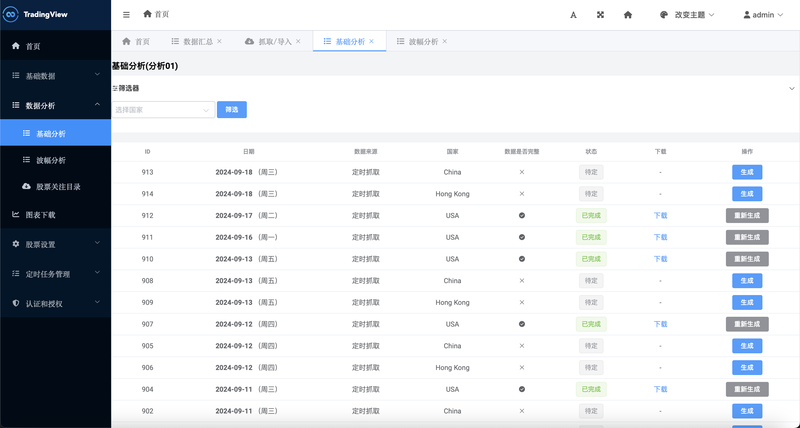Click 生成 button for ID 914

[747, 194]
